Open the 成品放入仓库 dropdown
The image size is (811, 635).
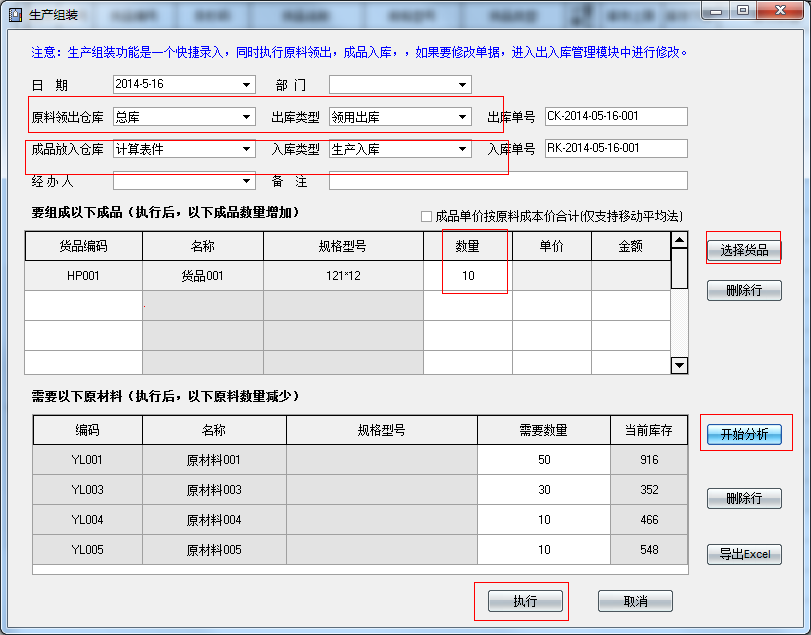pos(247,149)
